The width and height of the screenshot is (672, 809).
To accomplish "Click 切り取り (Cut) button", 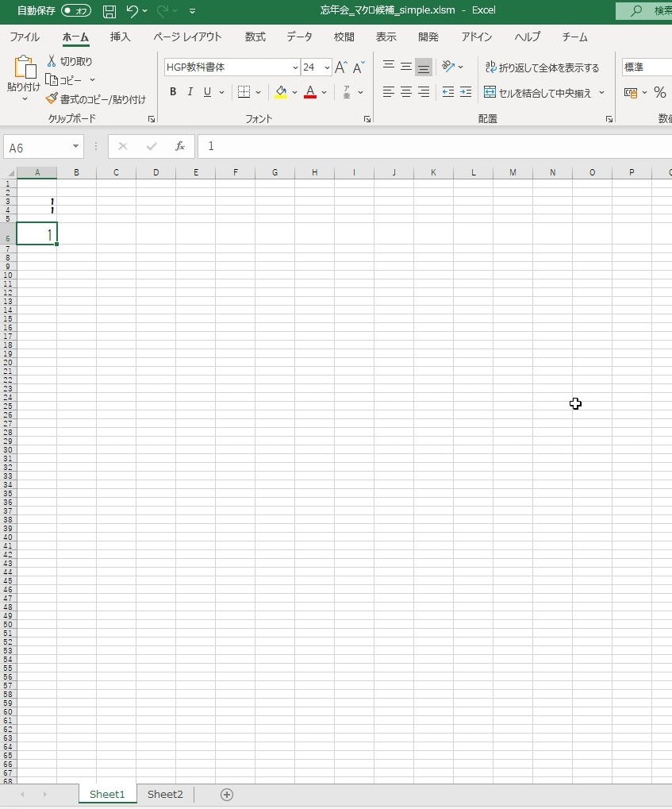I will [x=69, y=61].
